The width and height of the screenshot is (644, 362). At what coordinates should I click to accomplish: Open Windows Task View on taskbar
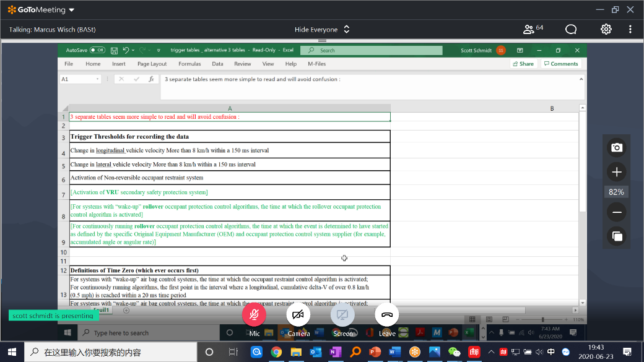233,352
